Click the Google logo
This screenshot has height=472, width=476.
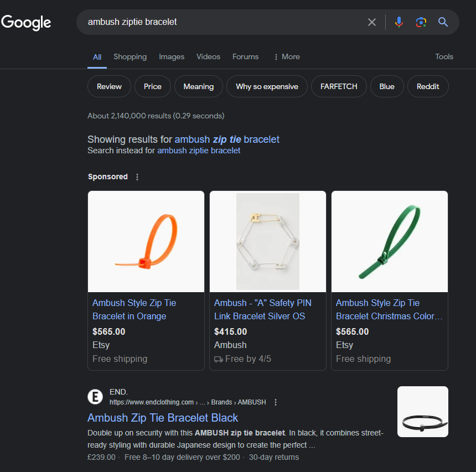pyautogui.click(x=26, y=22)
